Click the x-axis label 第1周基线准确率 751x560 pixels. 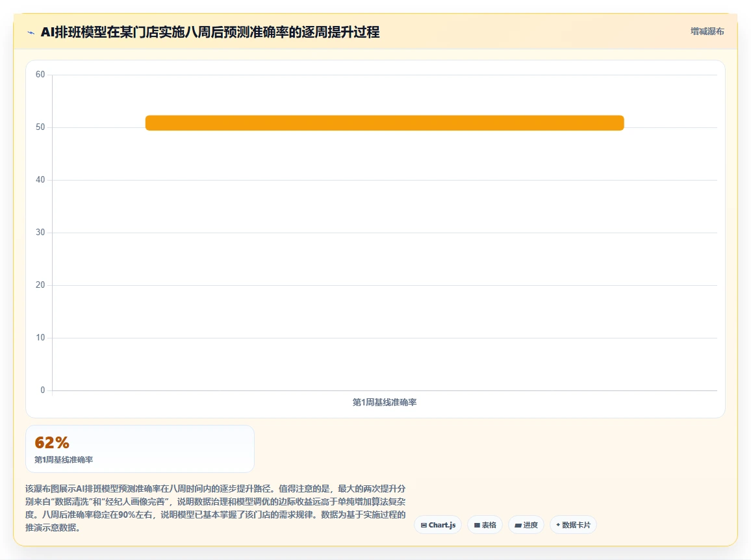[385, 402]
